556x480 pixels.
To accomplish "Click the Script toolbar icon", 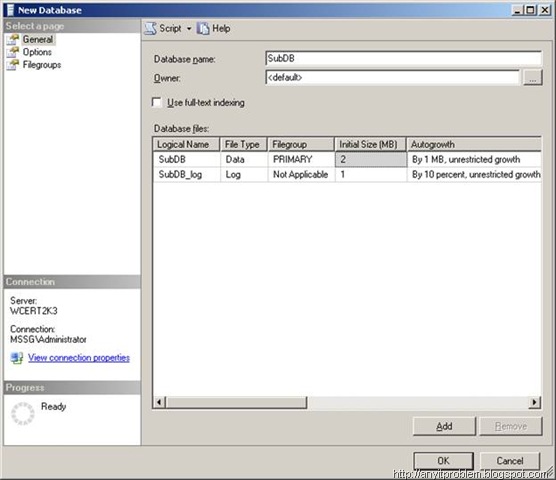I will [x=150, y=28].
